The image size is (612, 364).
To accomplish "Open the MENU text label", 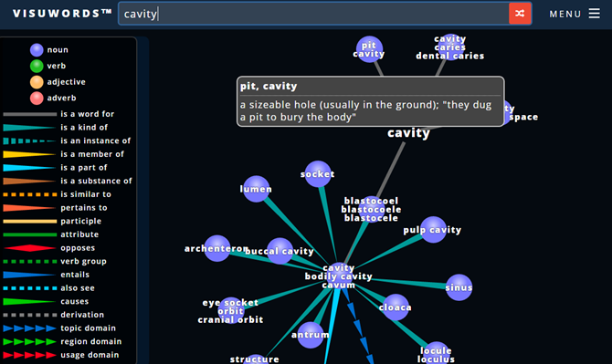I will click(565, 14).
